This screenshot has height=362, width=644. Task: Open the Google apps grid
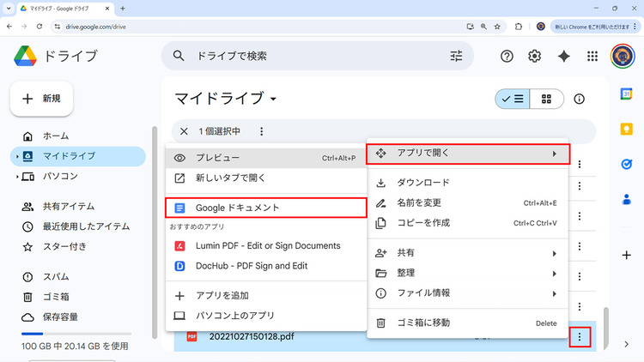(x=592, y=56)
